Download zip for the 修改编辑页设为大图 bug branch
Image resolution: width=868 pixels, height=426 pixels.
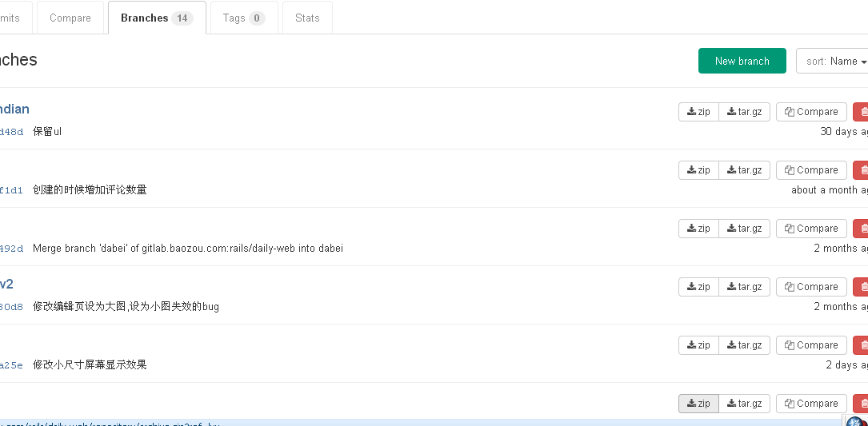698,287
